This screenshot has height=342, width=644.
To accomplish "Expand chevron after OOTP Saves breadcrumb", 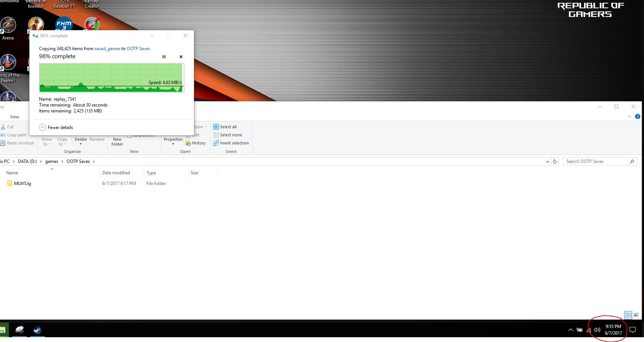I will point(94,161).
